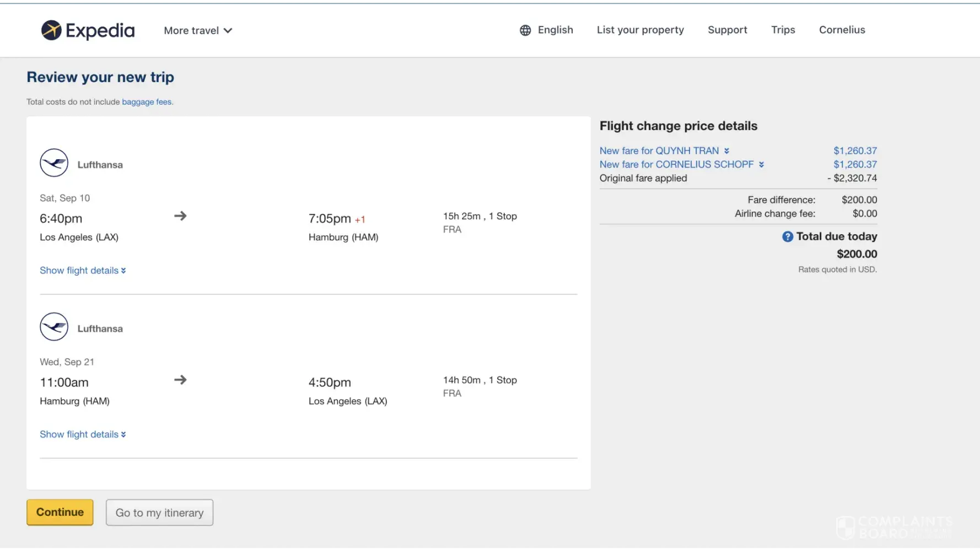
Task: Expand new fare for CORNELIUS SCHOPF
Action: (x=681, y=165)
